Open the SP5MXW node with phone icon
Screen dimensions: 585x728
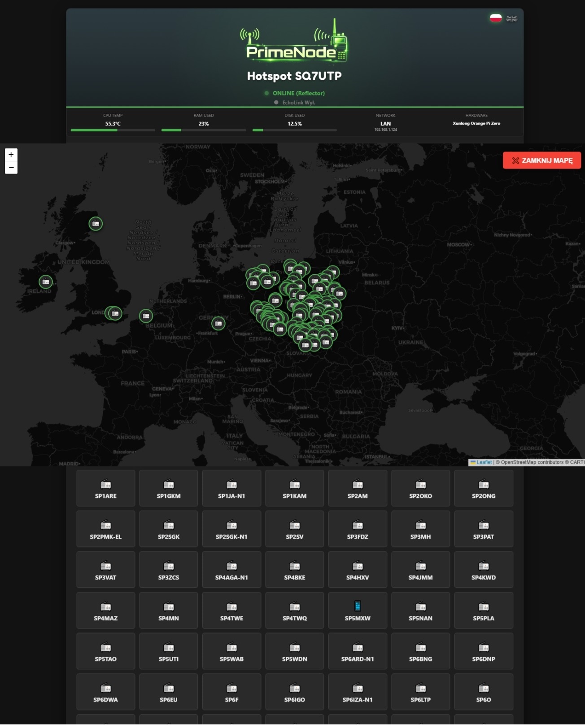click(x=358, y=610)
